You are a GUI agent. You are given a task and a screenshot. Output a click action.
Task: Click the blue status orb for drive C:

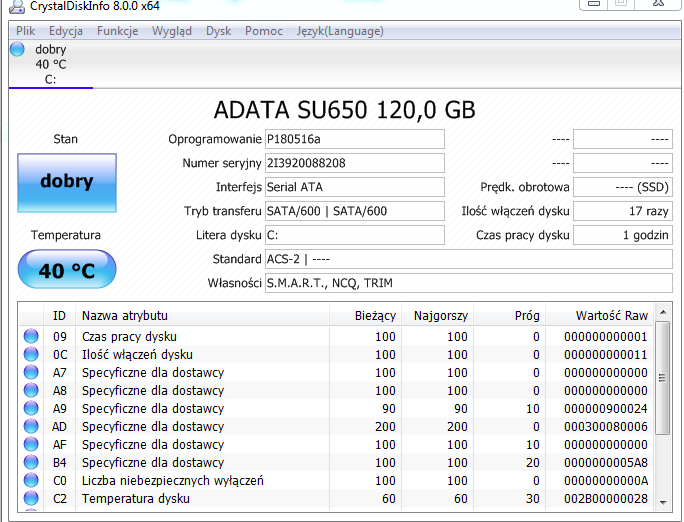coord(17,50)
